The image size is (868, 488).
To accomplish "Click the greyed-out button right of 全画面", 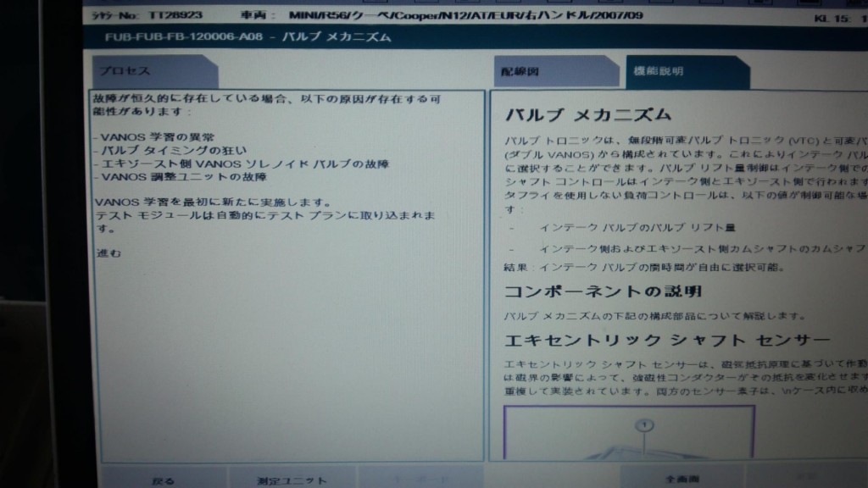I will tap(805, 477).
